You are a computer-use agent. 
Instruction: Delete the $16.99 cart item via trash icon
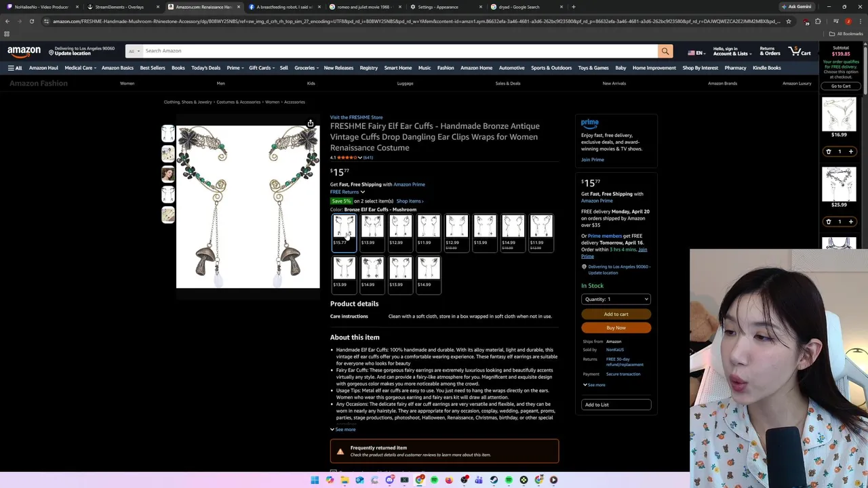click(x=828, y=152)
